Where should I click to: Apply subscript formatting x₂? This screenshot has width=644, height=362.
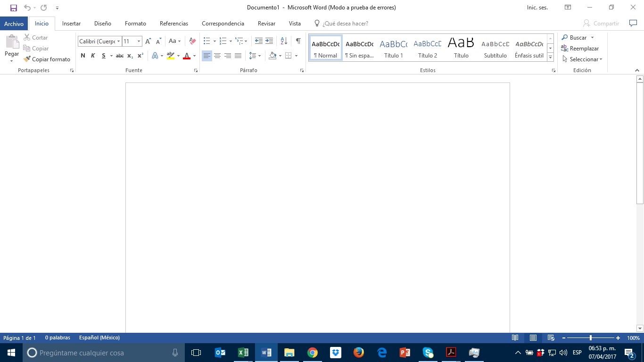tap(130, 56)
